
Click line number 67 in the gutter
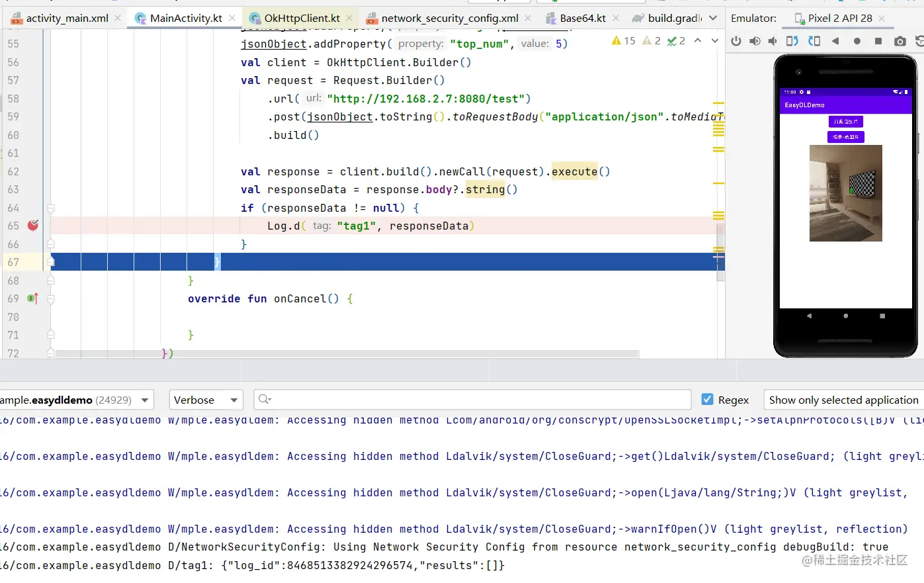coord(13,262)
